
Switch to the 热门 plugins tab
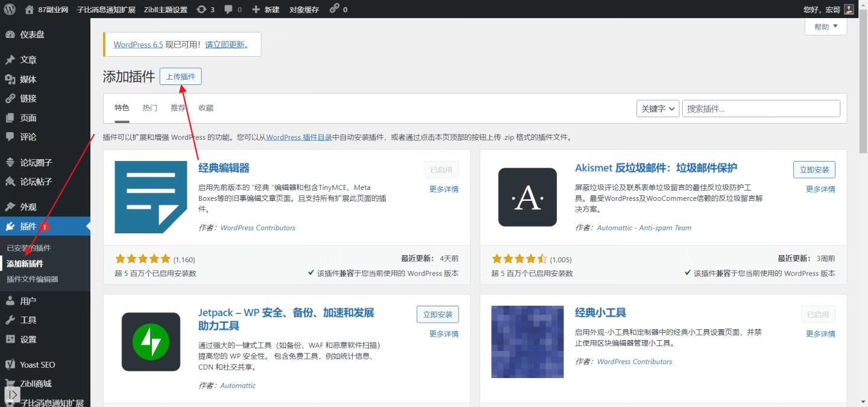tap(149, 108)
